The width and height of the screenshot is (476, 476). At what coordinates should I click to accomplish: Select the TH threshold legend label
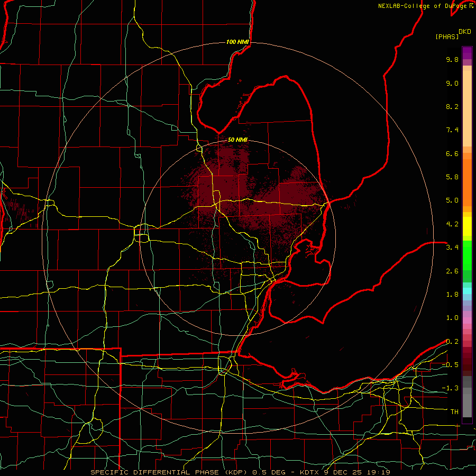coord(454,412)
